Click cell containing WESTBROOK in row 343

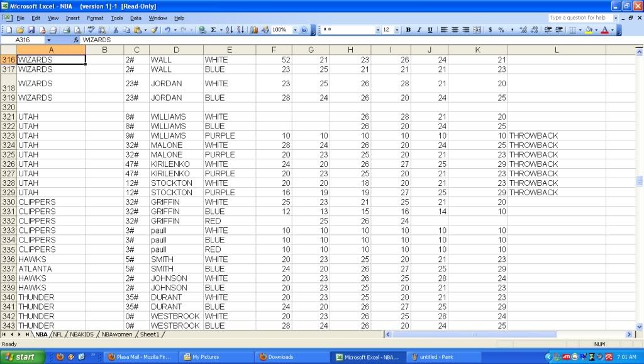[x=176, y=326]
